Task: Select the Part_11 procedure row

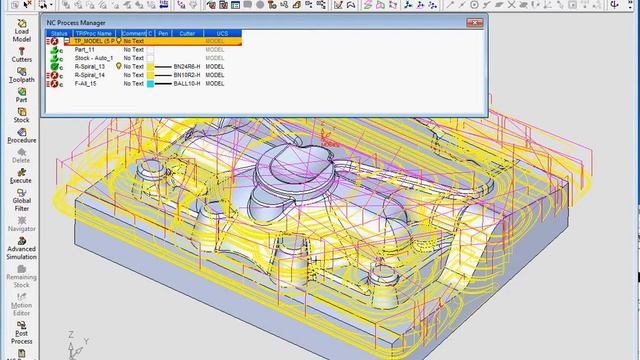Action: coord(144,50)
